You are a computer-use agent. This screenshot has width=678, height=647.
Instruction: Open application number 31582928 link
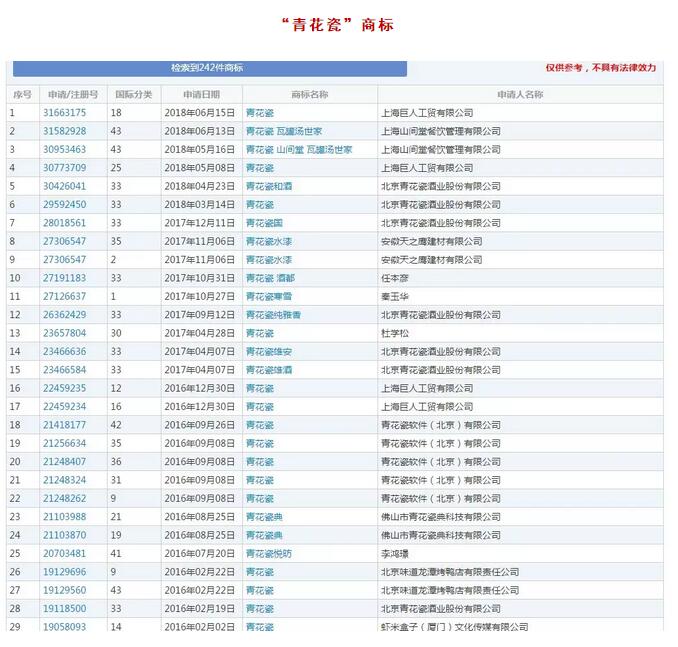(64, 131)
